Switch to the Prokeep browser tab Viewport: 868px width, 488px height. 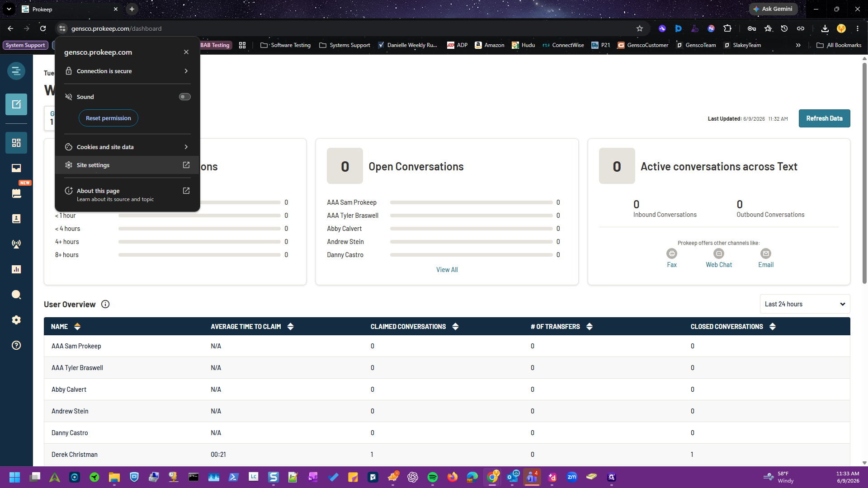(x=70, y=9)
